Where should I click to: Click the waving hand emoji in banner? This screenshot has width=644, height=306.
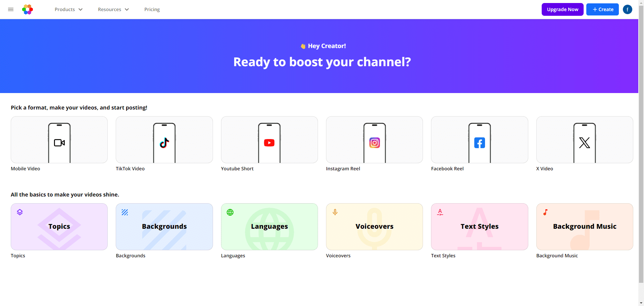(303, 46)
